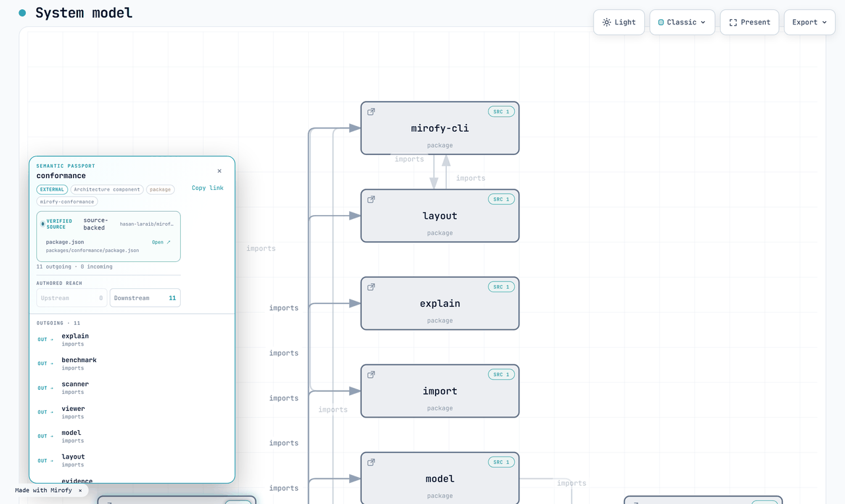Select layout in the outgoing list

(132, 460)
